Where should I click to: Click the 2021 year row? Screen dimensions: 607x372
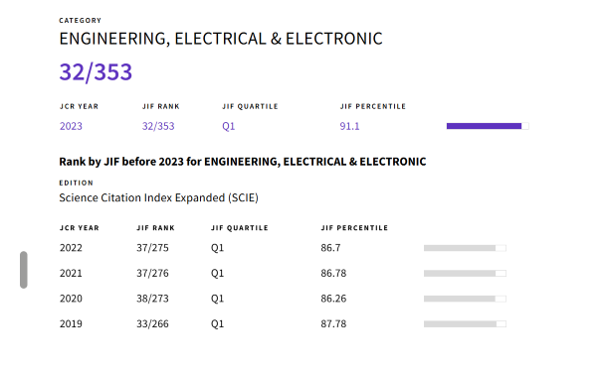(x=283, y=273)
